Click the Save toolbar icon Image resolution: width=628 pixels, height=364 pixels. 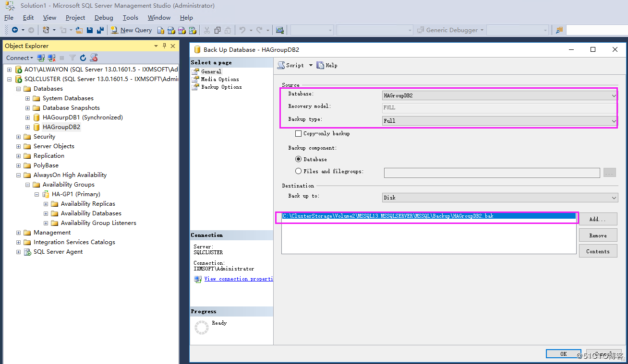pyautogui.click(x=90, y=30)
